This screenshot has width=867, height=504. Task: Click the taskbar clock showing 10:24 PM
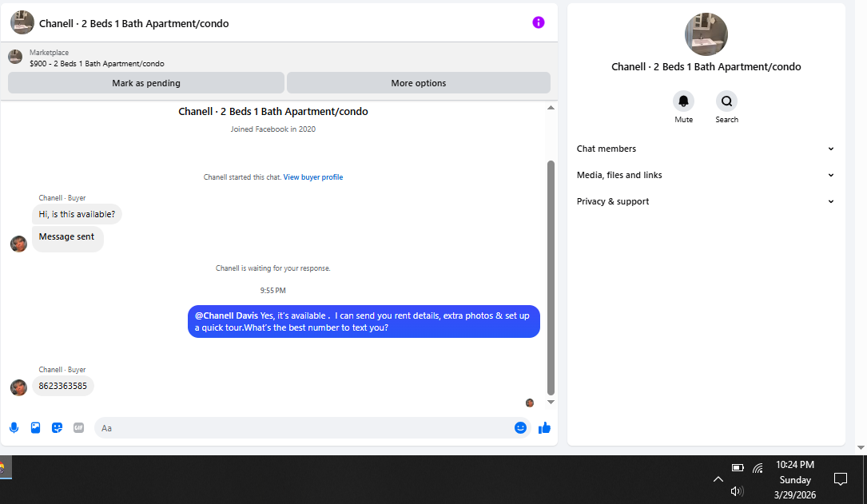[x=795, y=479]
